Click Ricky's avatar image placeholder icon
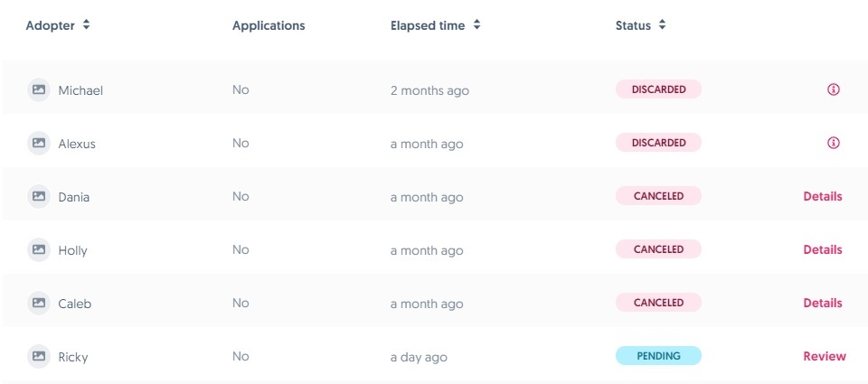Viewport: 868px width, 384px height. (39, 356)
